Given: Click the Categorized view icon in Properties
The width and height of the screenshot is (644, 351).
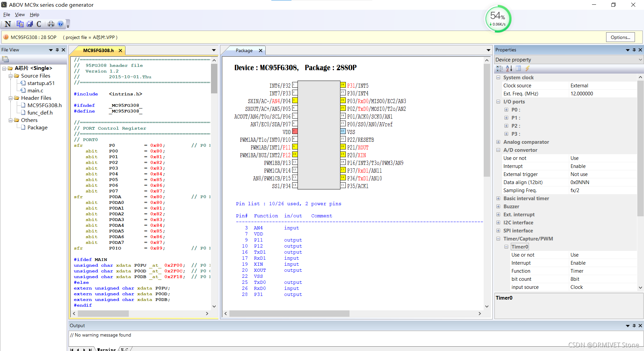Looking at the screenshot, I should [499, 69].
